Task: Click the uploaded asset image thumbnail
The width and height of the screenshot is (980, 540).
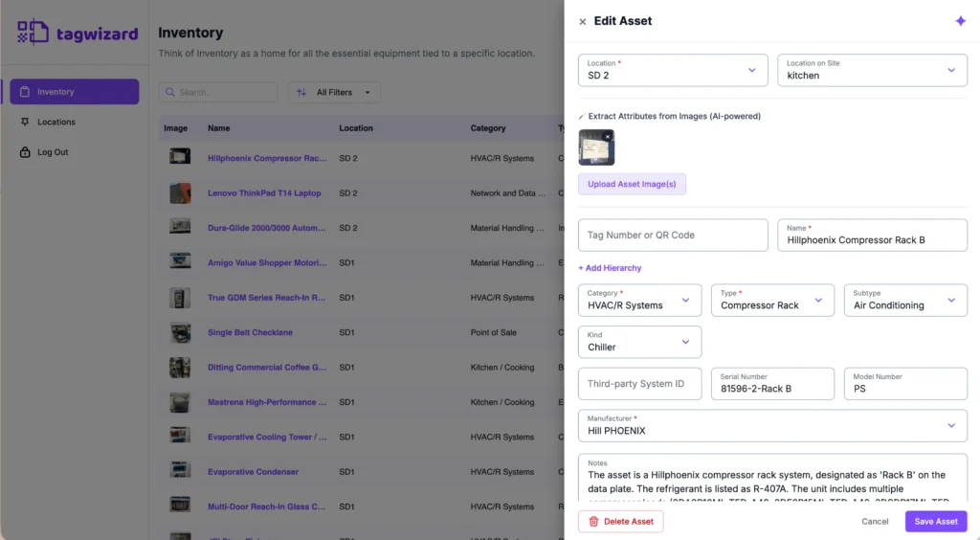Action: pos(596,147)
